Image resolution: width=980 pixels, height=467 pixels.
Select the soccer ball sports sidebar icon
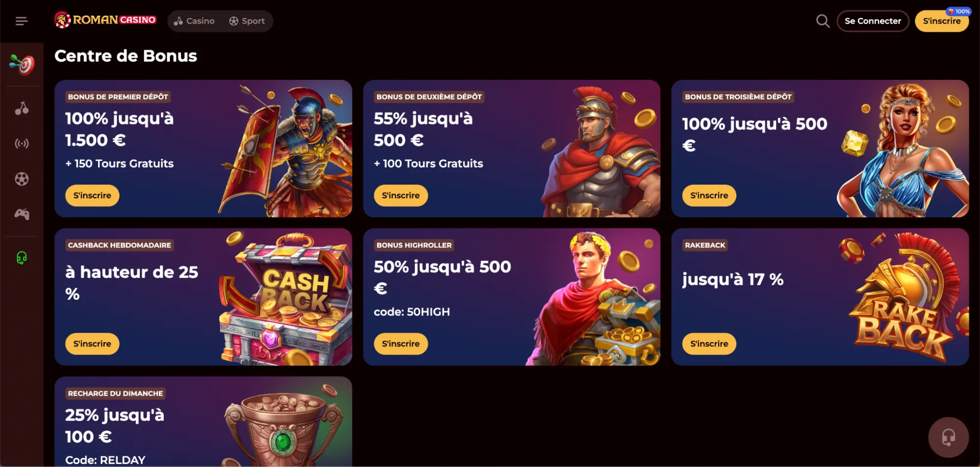22,179
